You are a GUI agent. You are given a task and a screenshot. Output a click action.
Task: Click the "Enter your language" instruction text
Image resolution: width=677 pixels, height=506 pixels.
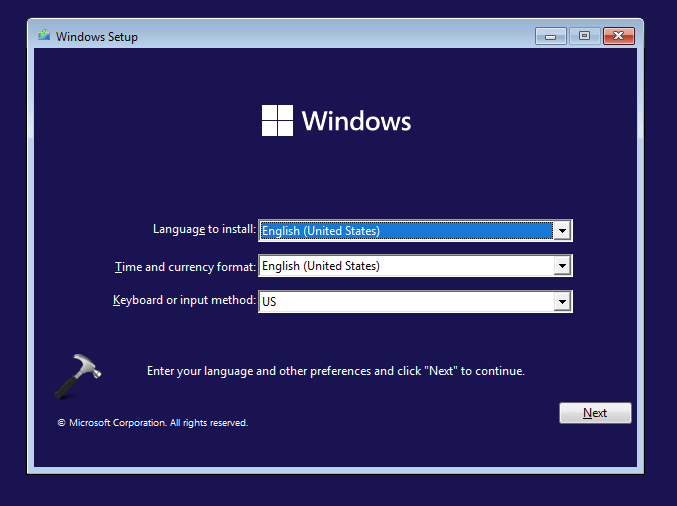pyautogui.click(x=335, y=371)
